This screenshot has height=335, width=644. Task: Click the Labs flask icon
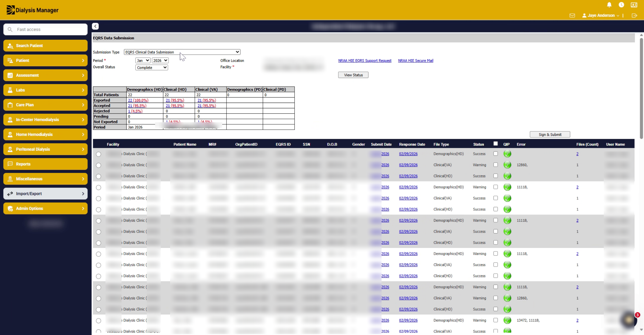point(10,90)
